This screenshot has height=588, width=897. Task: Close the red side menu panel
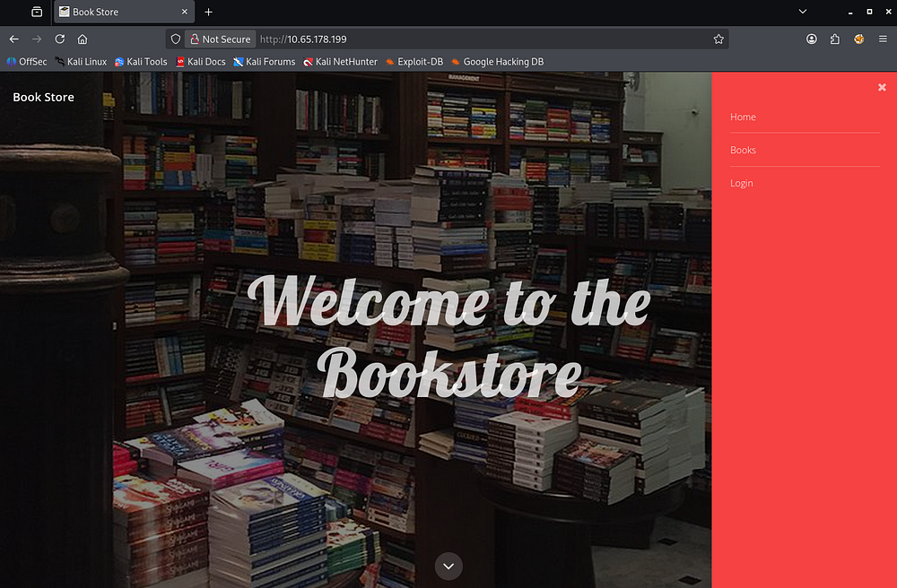pos(882,87)
